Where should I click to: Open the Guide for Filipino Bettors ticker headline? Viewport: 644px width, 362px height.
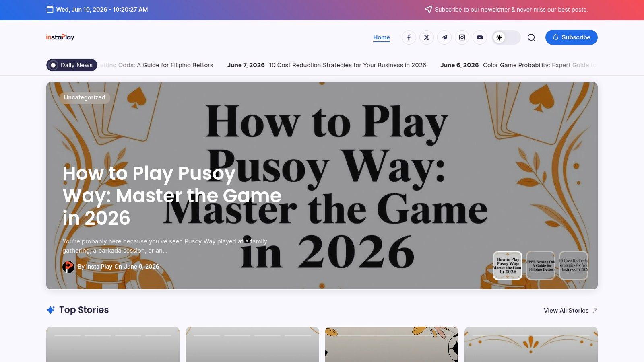coord(156,65)
